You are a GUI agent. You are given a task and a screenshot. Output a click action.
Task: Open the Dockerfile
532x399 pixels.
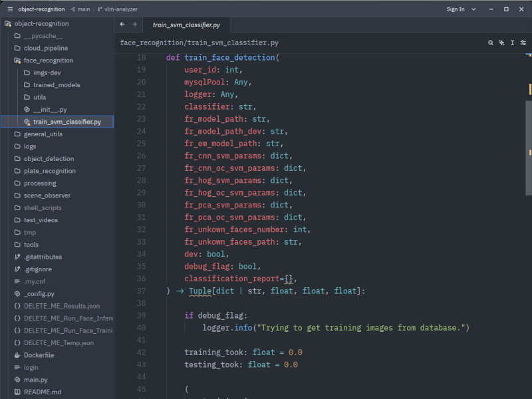click(x=57, y=355)
